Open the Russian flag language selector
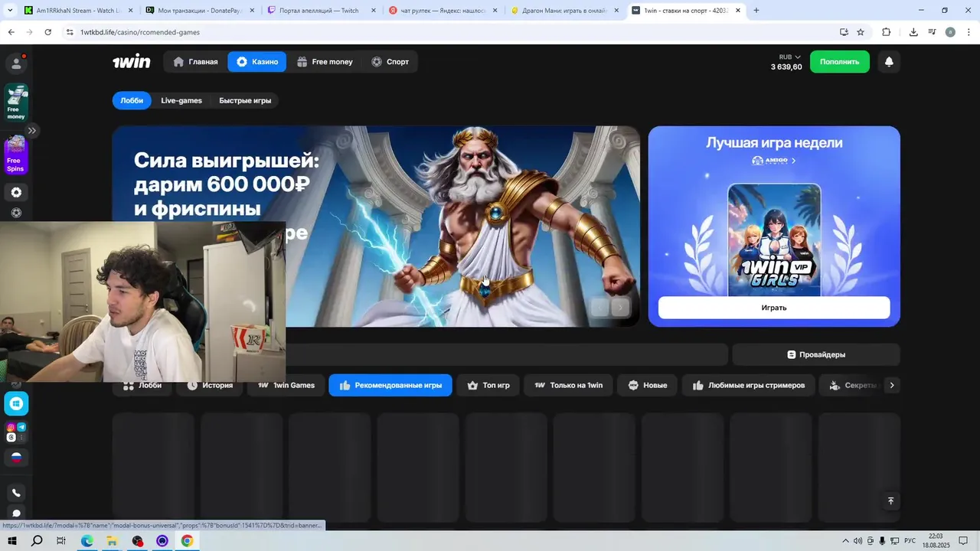This screenshot has height=551, width=980. (x=16, y=458)
